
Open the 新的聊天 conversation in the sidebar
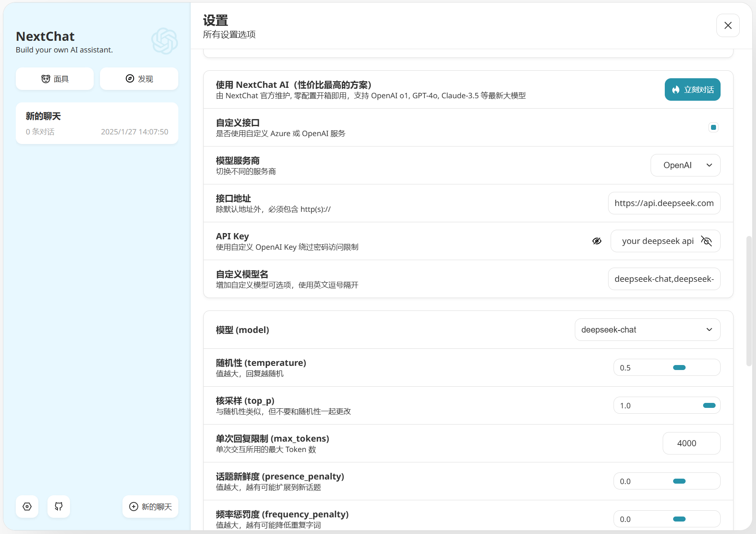coord(97,123)
